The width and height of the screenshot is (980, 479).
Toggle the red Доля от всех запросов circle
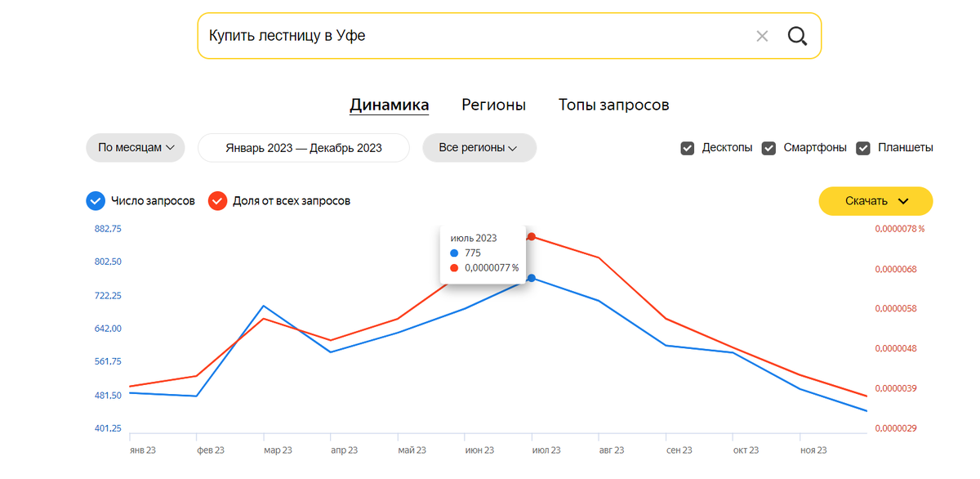click(x=217, y=200)
